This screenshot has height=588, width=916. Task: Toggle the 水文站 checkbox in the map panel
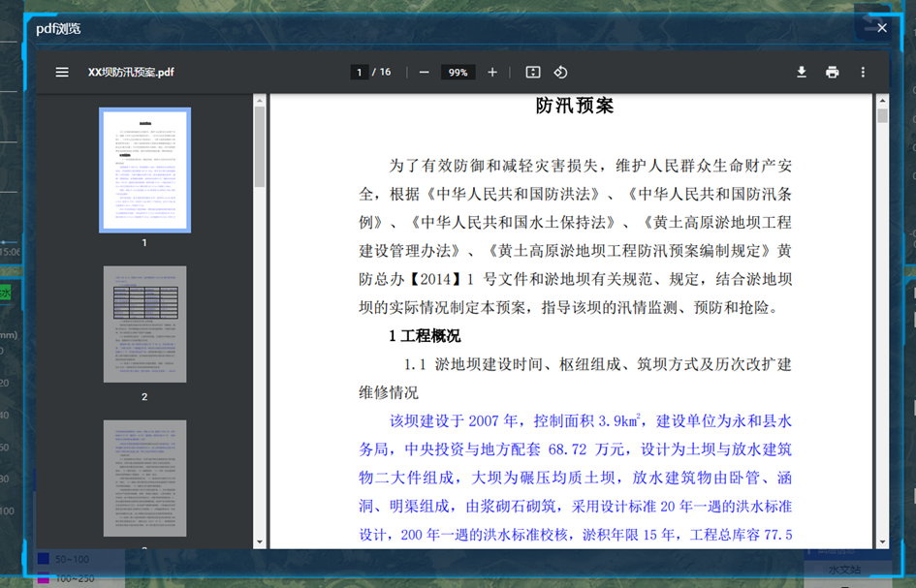(819, 570)
